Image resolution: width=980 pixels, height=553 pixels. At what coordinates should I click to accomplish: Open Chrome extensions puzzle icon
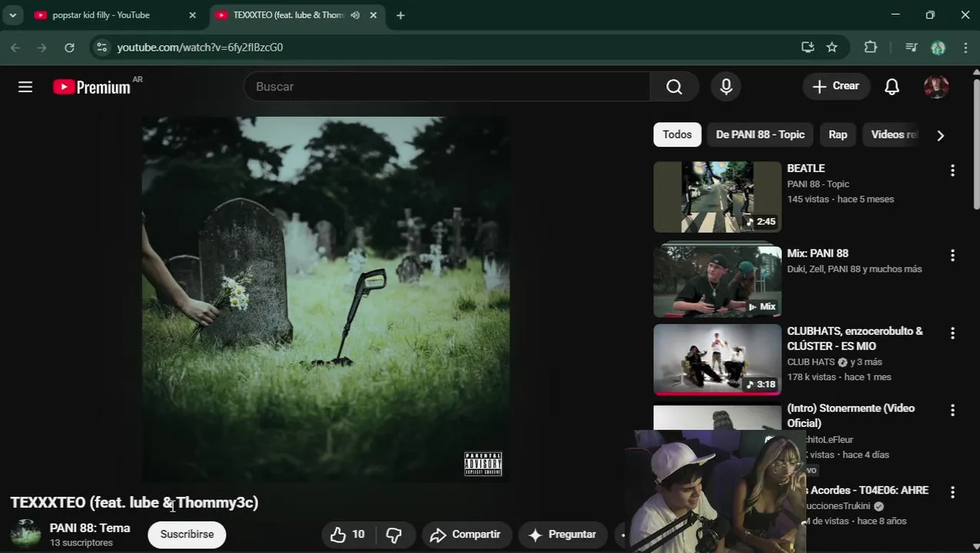click(870, 48)
